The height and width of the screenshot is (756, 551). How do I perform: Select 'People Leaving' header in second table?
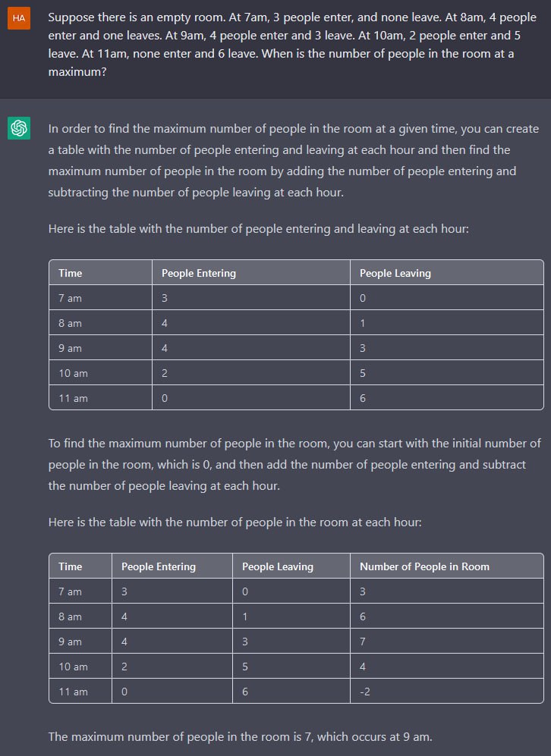point(291,566)
